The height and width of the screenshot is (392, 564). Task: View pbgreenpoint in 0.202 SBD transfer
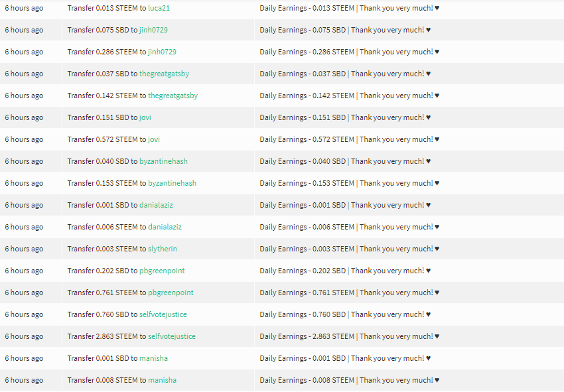(x=162, y=271)
